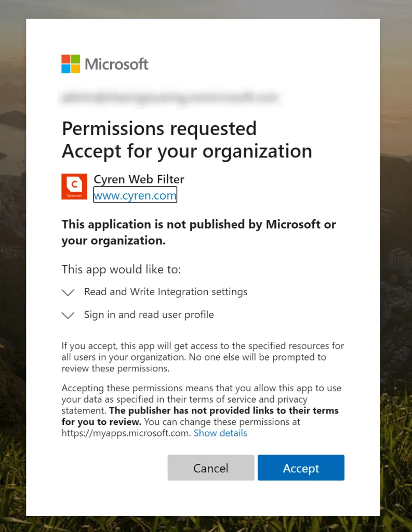The height and width of the screenshot is (532, 412).
Task: Click the Permissions requested heading
Action: (159, 128)
